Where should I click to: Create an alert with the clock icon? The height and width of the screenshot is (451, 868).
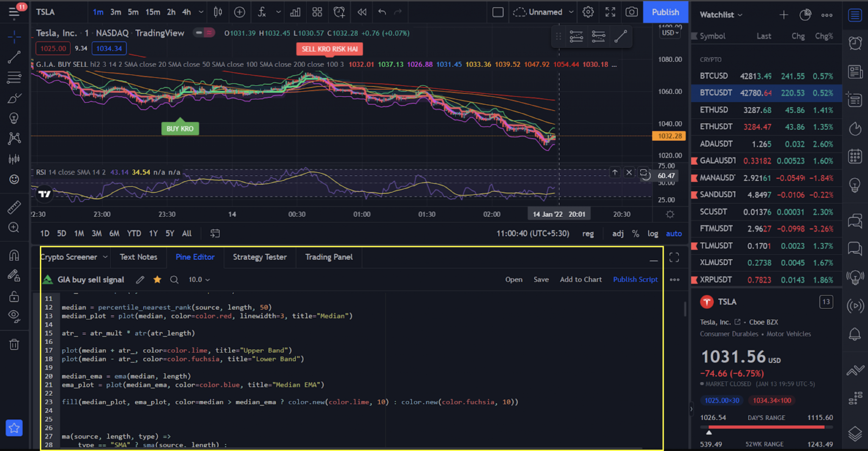tap(339, 12)
